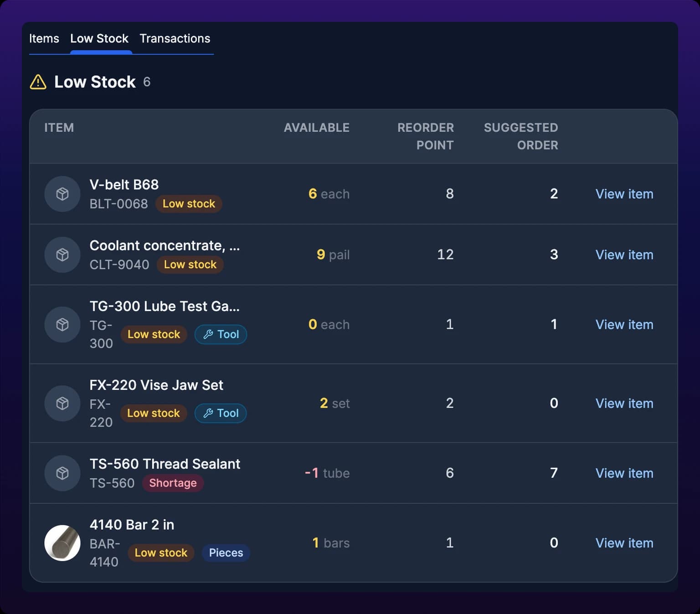
Task: Open View item for 4140 Bar 2 in
Action: click(624, 543)
